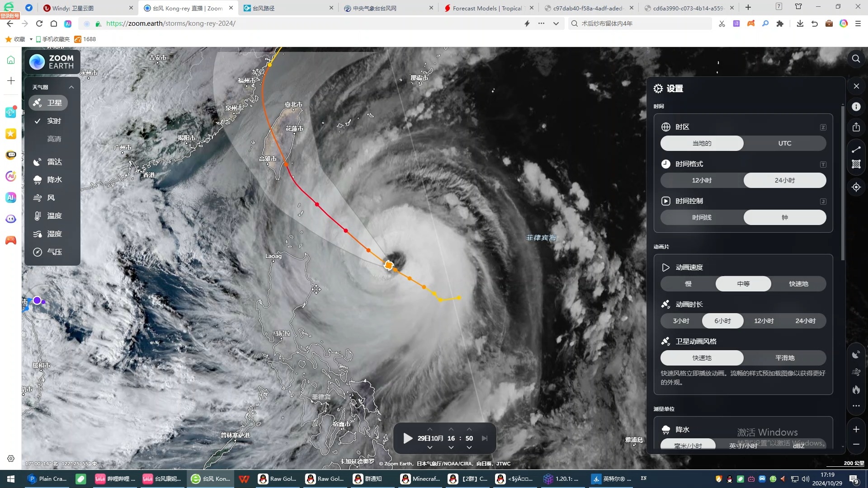Click the current storm position marker
Screen dimensions: 868x488
click(x=388, y=265)
